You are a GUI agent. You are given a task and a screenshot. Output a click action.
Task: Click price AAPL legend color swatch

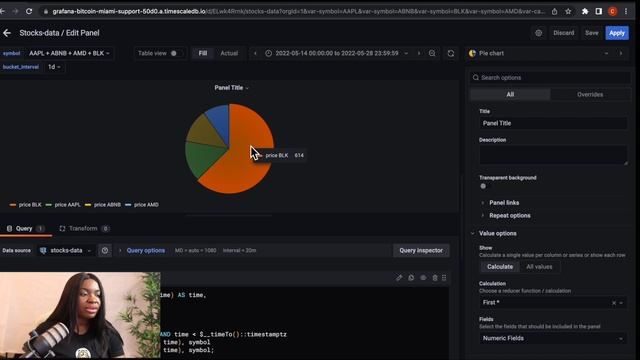tap(49, 205)
